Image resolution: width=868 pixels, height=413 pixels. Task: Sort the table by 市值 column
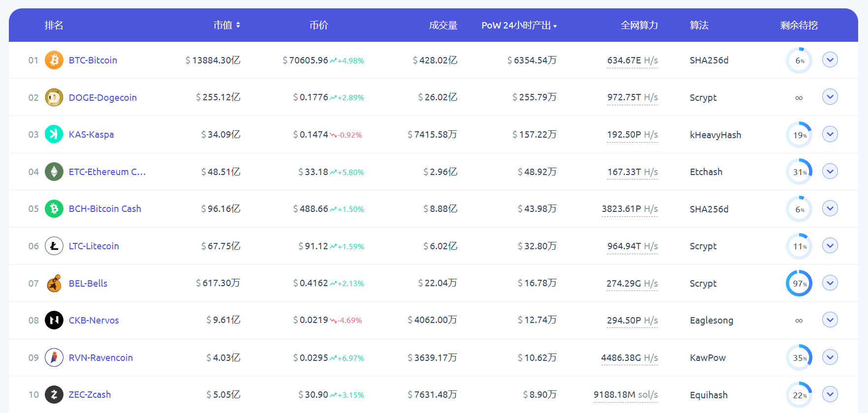[226, 25]
